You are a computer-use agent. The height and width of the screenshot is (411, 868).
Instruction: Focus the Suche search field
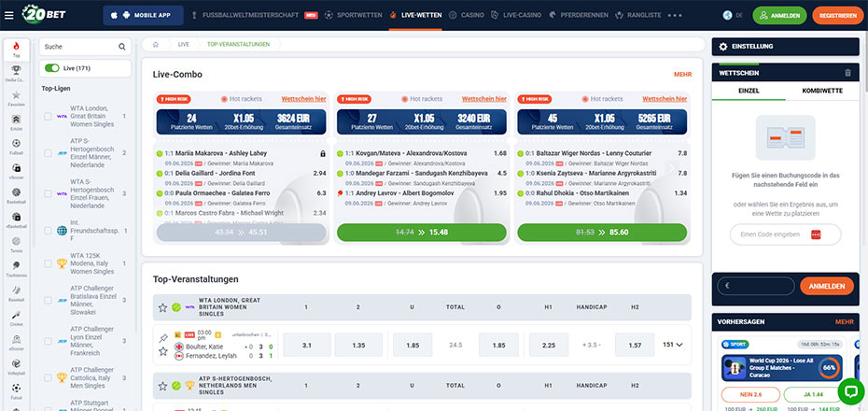point(85,47)
